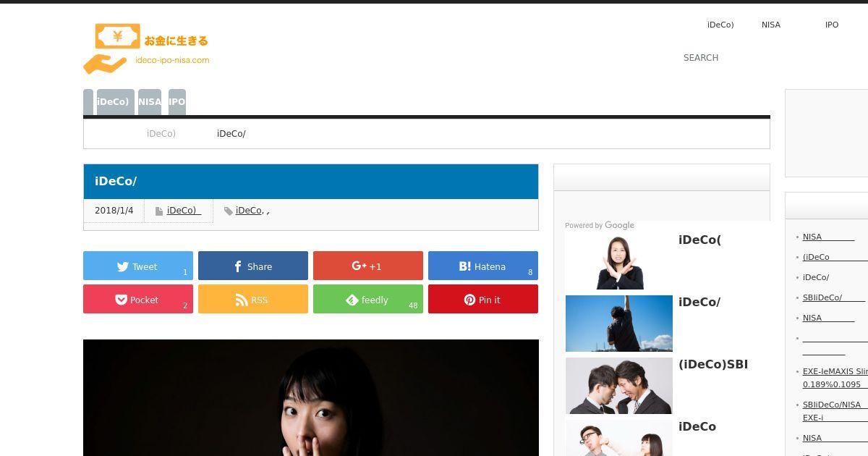Viewport: 868px width, 456px height.
Task: Open thumbnail of woman crossing arms
Action: [619, 261]
